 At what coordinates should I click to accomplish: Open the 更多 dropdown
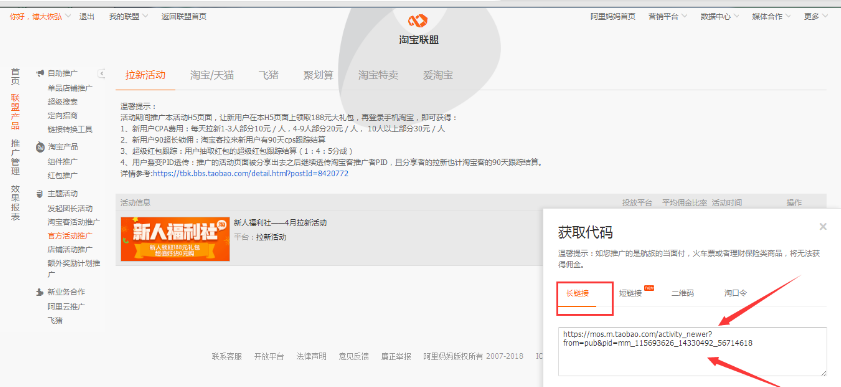pyautogui.click(x=816, y=17)
